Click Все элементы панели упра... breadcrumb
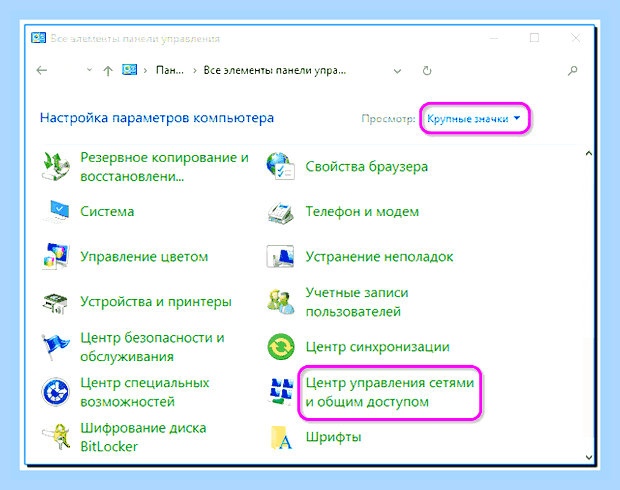This screenshot has height=490, width=620. [x=274, y=70]
